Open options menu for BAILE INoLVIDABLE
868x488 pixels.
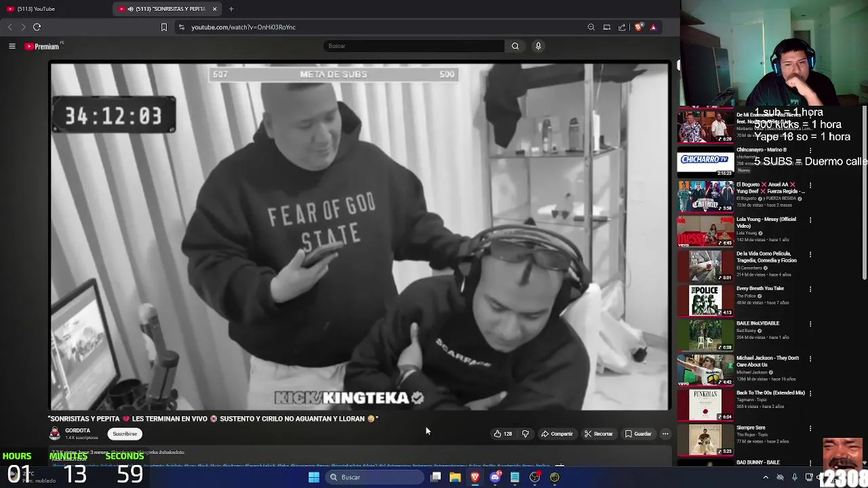click(x=810, y=324)
